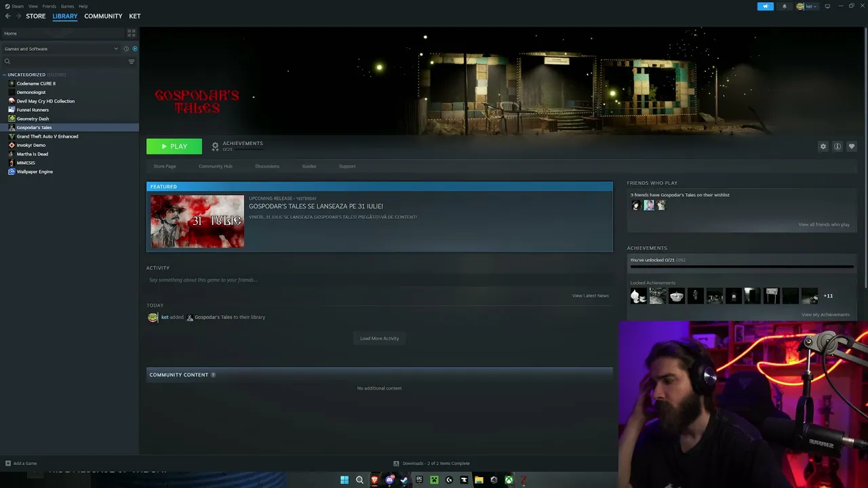Open the Friends menu

pos(50,6)
